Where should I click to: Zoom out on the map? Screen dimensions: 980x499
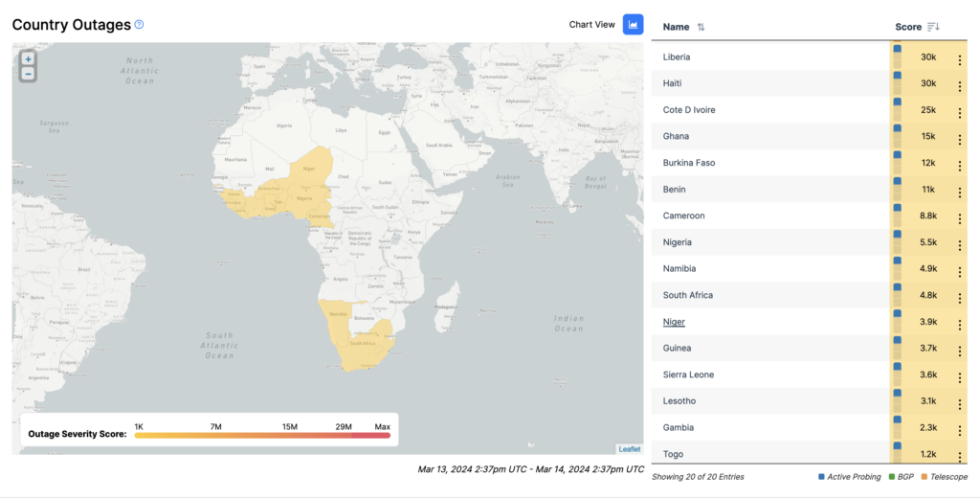pos(28,74)
